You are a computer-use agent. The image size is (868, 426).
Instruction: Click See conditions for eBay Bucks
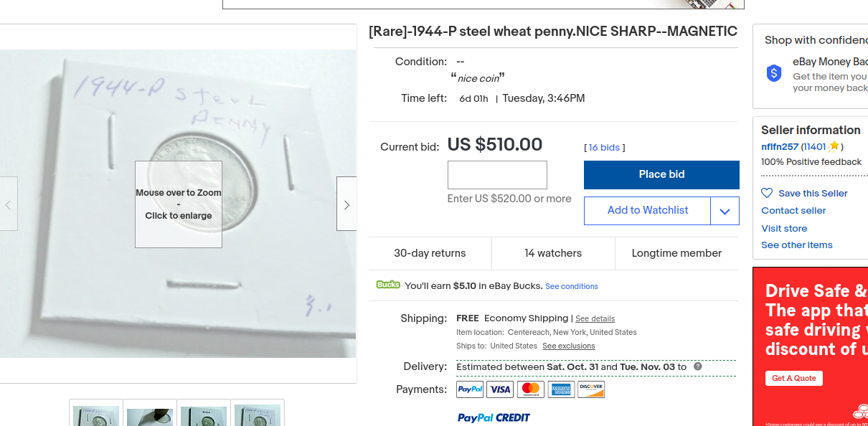coord(572,286)
